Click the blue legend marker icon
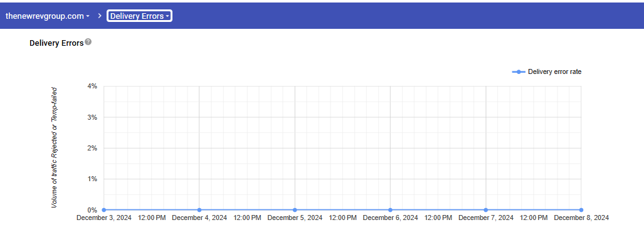The height and width of the screenshot is (252, 644). pos(519,72)
